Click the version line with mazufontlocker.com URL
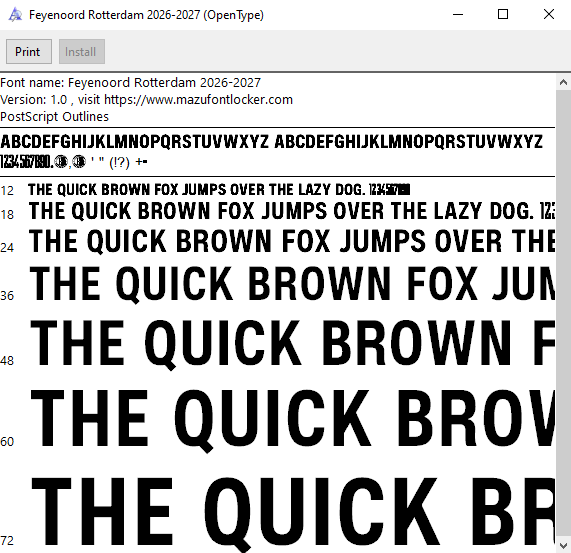Viewport: 571px width, 553px height. (x=146, y=99)
